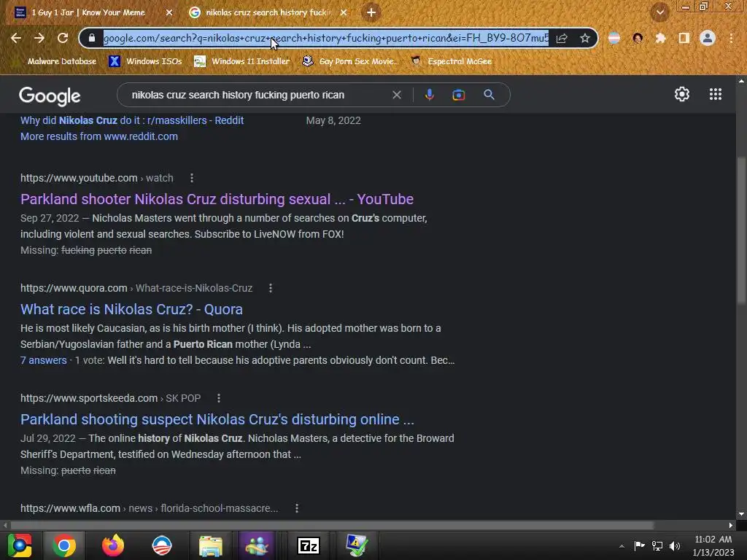Click the https://www.wfla.com result URL
The height and width of the screenshot is (560, 747).
click(70, 508)
